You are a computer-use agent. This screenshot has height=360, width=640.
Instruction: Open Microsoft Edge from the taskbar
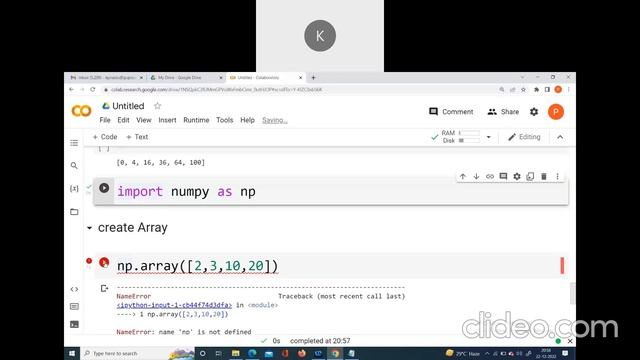click(252, 353)
